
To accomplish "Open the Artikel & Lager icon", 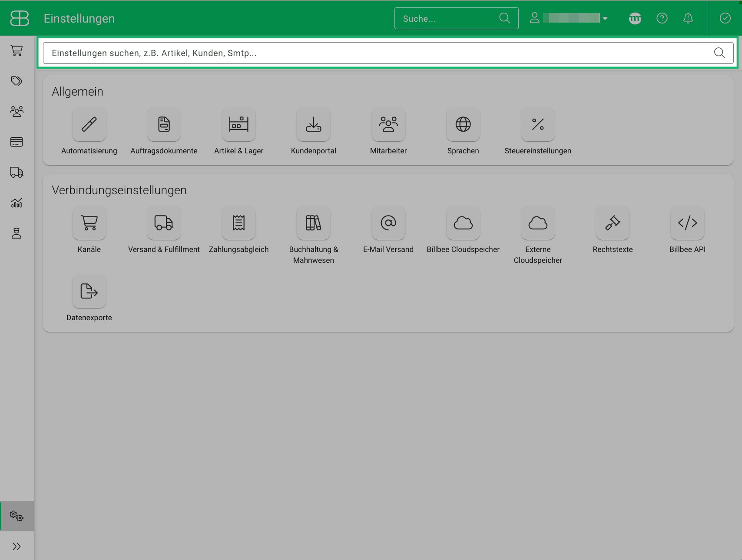I will [x=238, y=124].
